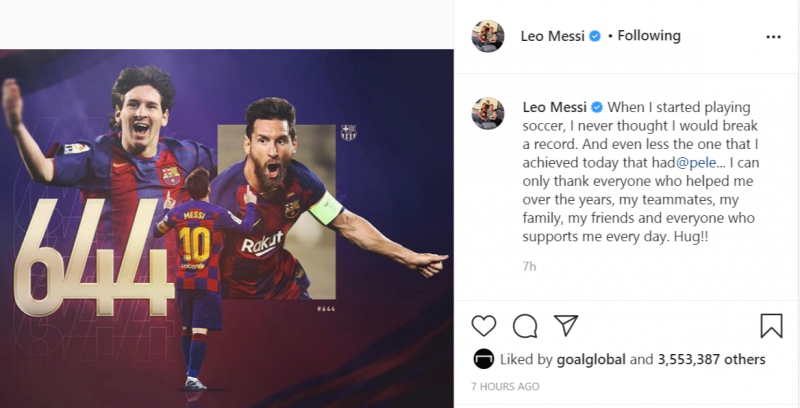View the 3,553,387 others who liked

click(x=711, y=359)
